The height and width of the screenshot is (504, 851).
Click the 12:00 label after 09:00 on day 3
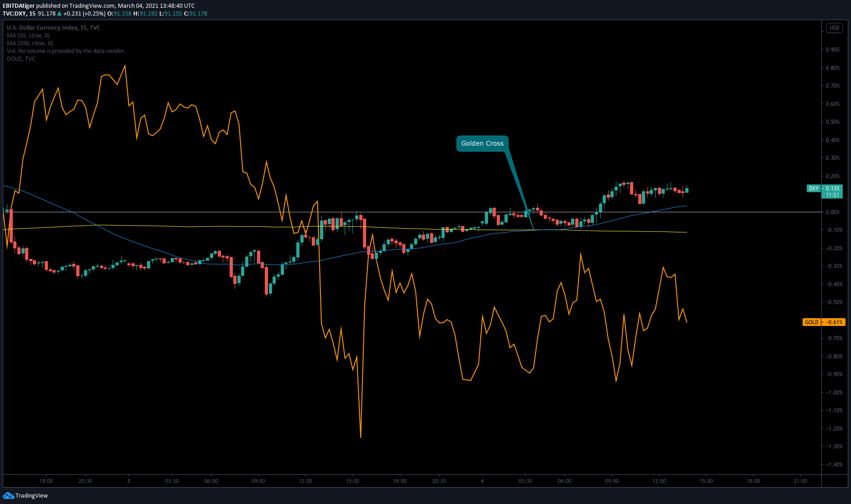pyautogui.click(x=305, y=481)
